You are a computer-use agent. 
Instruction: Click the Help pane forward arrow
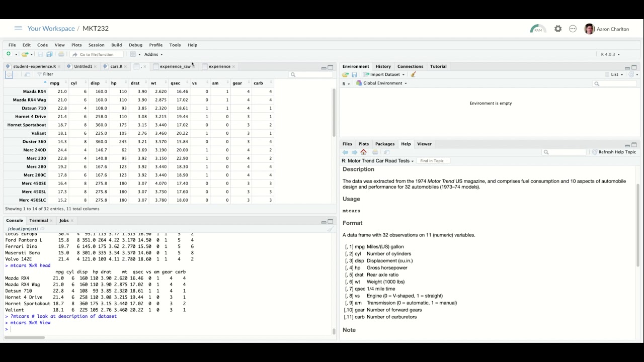coord(354,152)
